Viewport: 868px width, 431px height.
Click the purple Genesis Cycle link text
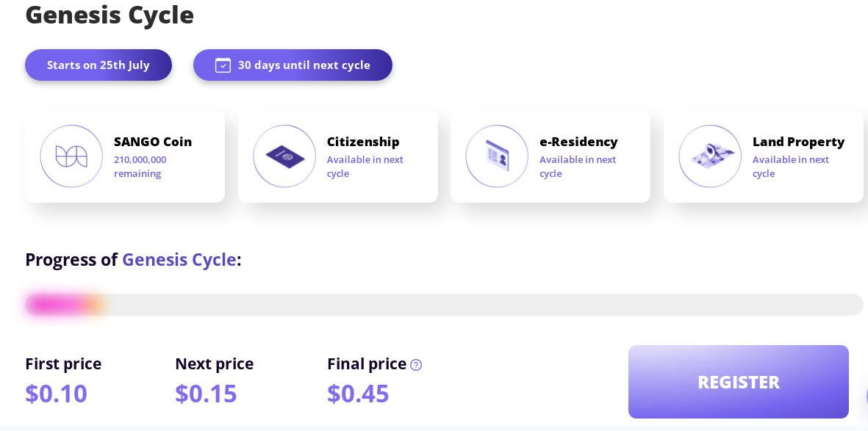[179, 259]
